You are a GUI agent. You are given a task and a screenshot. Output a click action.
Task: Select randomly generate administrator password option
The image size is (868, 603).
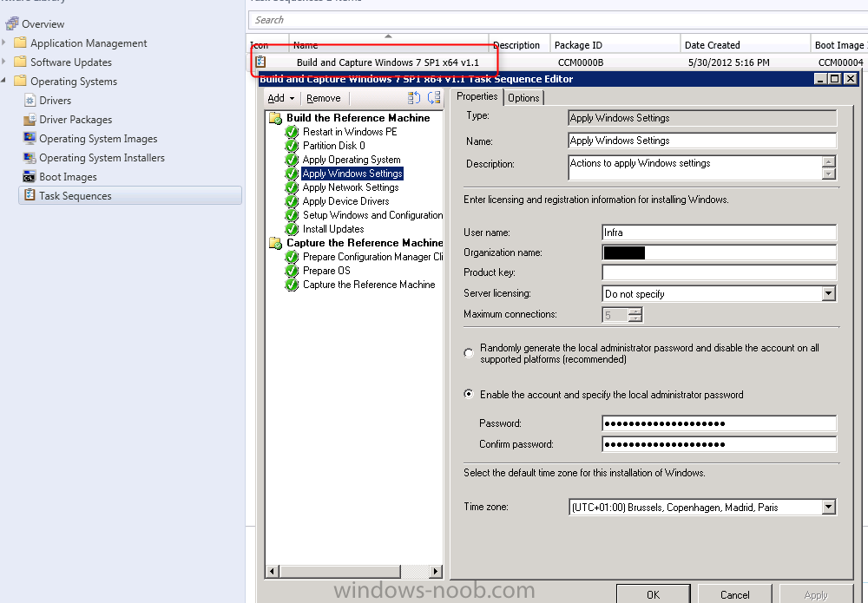pyautogui.click(x=469, y=353)
